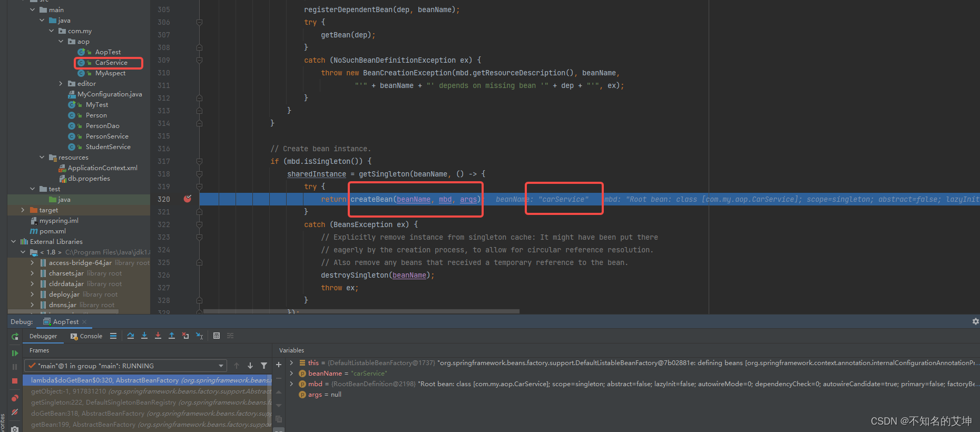Viewport: 980px width, 432px height.
Task: Select previous frame with up arrow
Action: (x=237, y=366)
